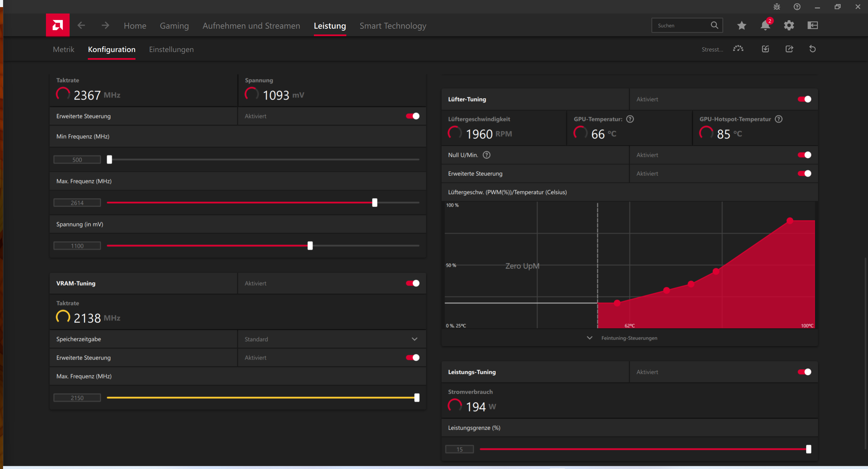Click Spannung value field 1100
The image size is (868, 469).
pos(77,246)
